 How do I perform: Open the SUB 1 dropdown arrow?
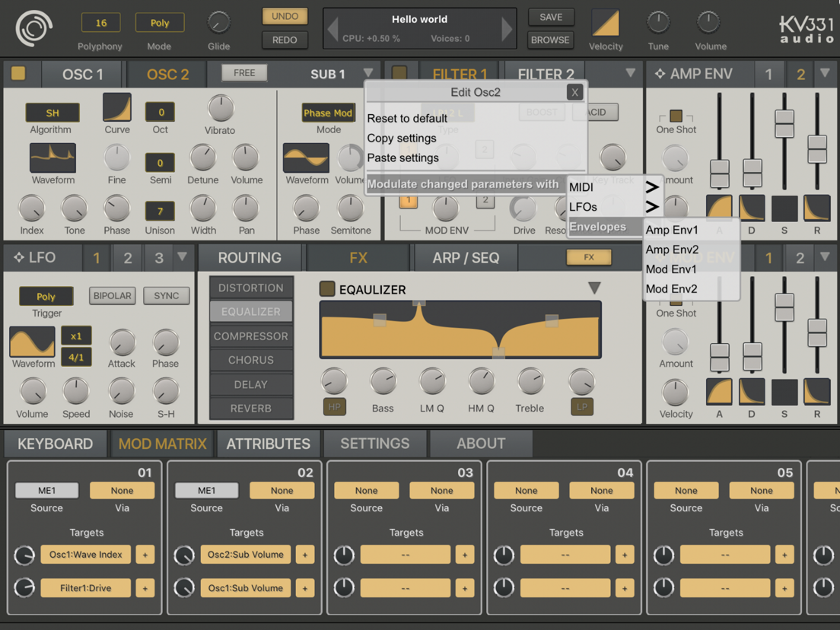(x=368, y=72)
